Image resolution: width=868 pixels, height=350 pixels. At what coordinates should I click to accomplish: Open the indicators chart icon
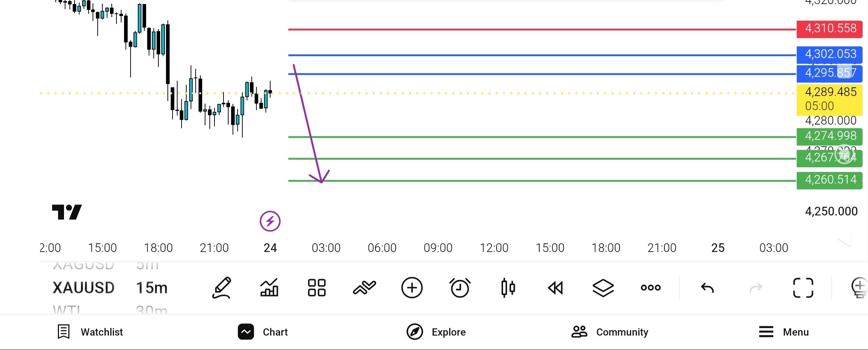coord(269,287)
